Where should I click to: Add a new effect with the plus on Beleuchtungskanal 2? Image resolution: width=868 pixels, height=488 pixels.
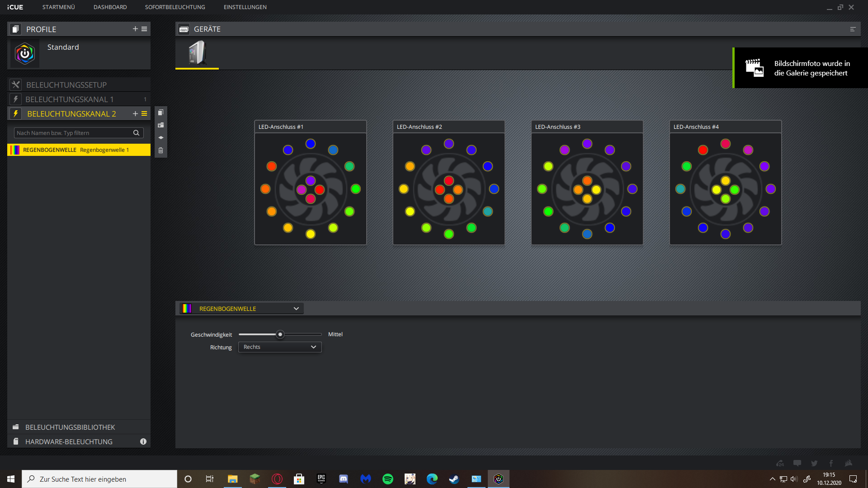[x=135, y=113]
